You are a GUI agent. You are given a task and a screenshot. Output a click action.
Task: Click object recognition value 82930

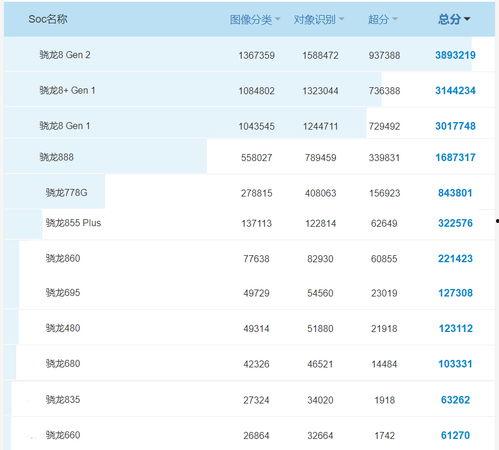[320, 259]
